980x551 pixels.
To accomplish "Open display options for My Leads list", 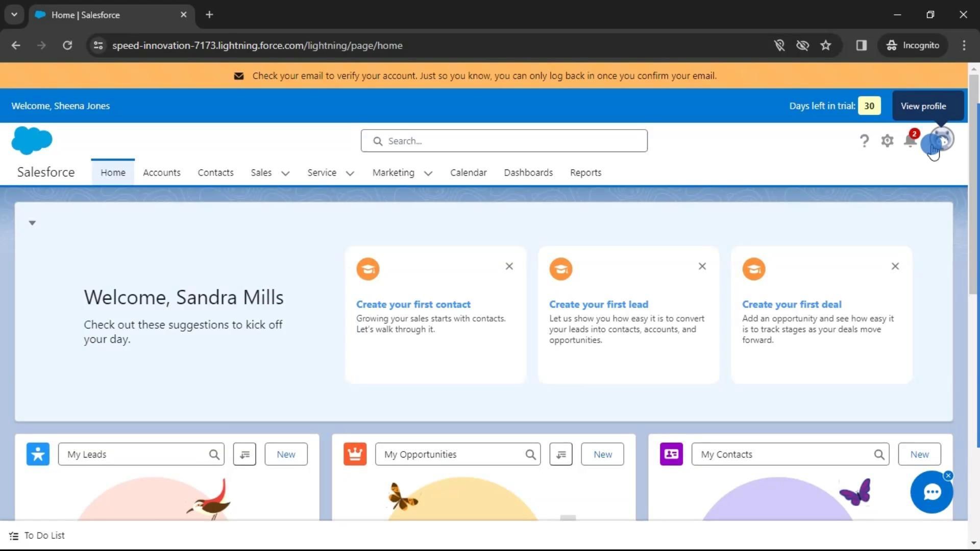I will [x=244, y=454].
